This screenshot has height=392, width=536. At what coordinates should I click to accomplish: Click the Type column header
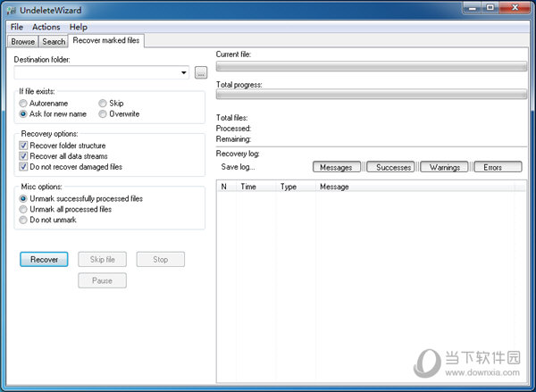pyautogui.click(x=296, y=187)
